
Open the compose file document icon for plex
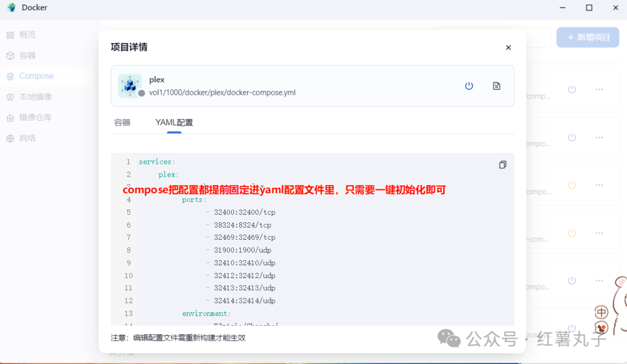(496, 86)
